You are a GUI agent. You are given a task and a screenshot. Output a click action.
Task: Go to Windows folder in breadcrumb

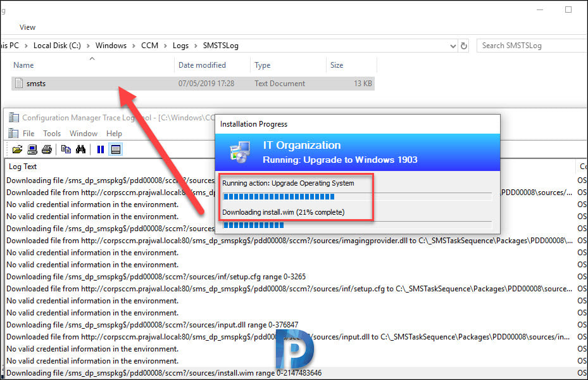[111, 46]
